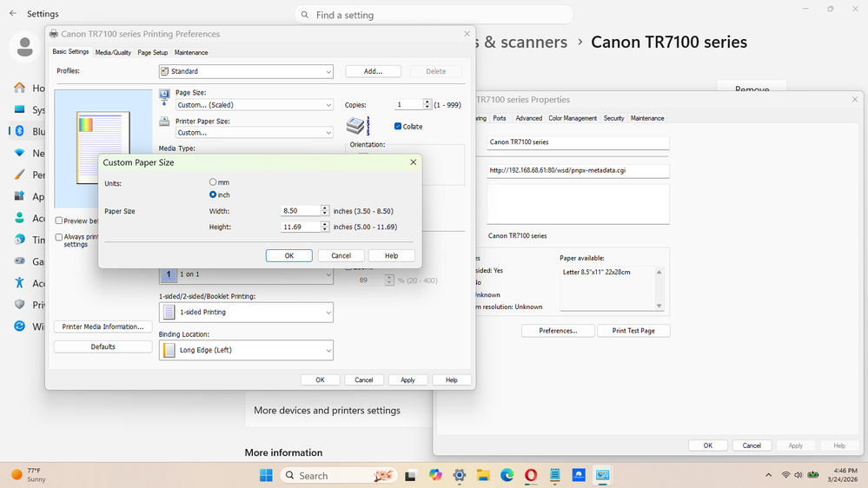Screen dimensions: 868x488
Task: Click Print Test Page in Properties
Action: tap(633, 331)
